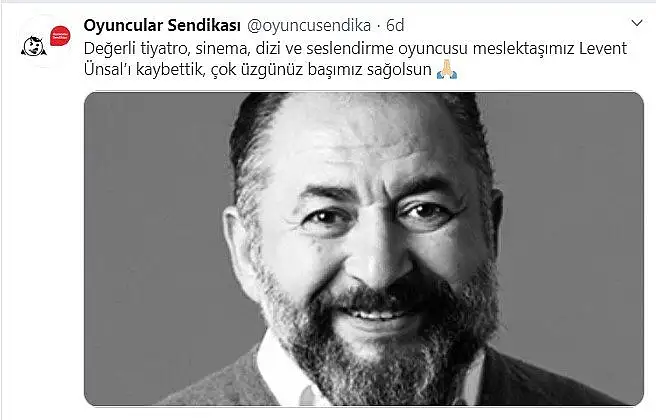Click the second line beginning with Ünsal'ı
Viewport: 656px width, 420px height.
pyautogui.click(x=258, y=69)
